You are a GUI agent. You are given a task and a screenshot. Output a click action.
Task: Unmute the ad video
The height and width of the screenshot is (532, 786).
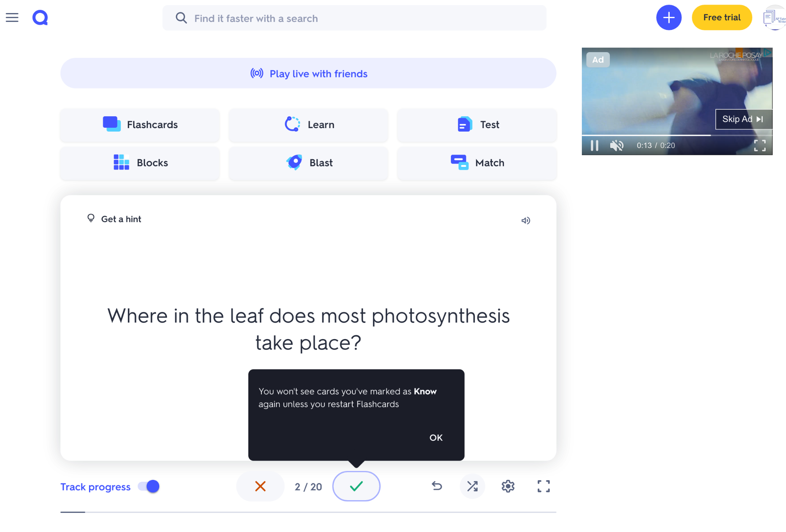[617, 146]
